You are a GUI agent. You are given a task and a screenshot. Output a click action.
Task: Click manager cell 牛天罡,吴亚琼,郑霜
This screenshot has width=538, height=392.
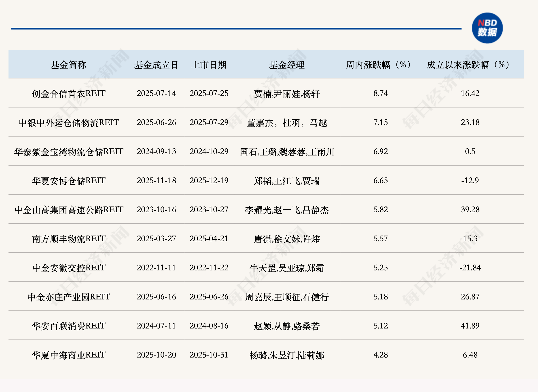click(x=287, y=268)
